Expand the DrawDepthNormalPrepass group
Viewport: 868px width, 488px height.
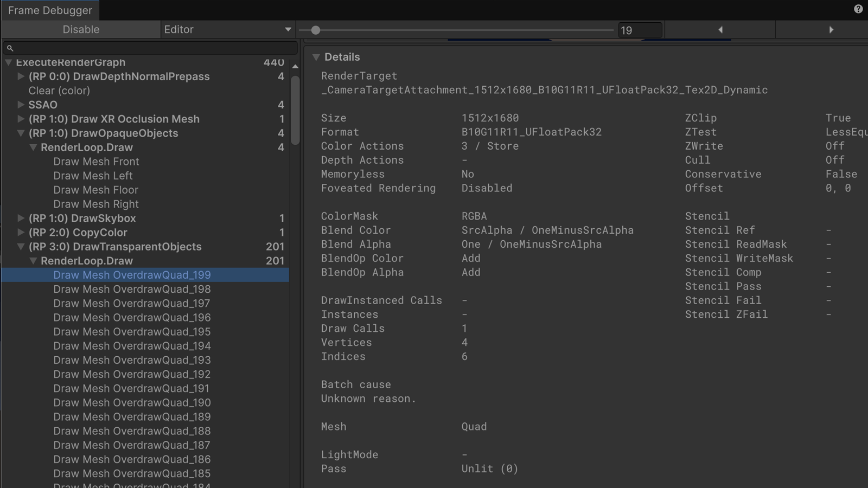21,76
